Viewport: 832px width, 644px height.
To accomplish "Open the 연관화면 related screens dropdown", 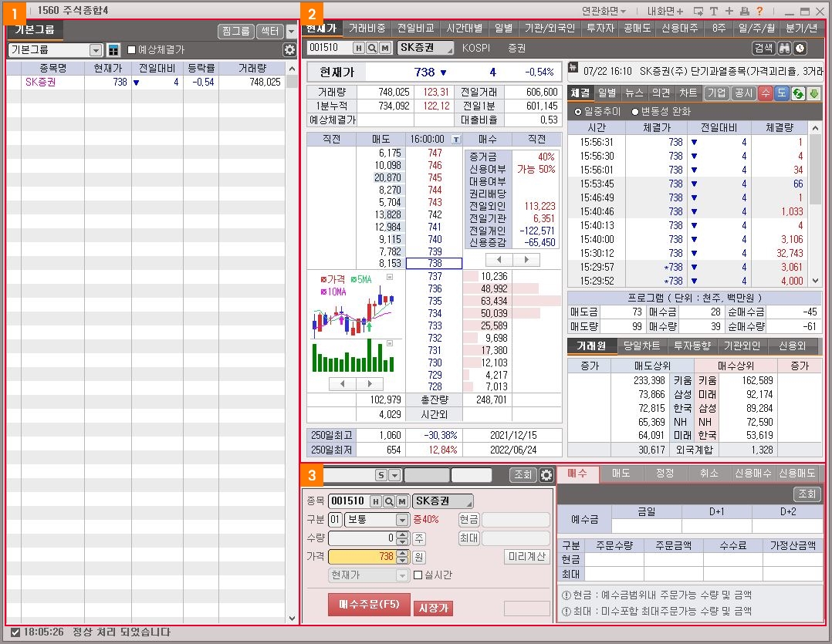I will coord(604,11).
